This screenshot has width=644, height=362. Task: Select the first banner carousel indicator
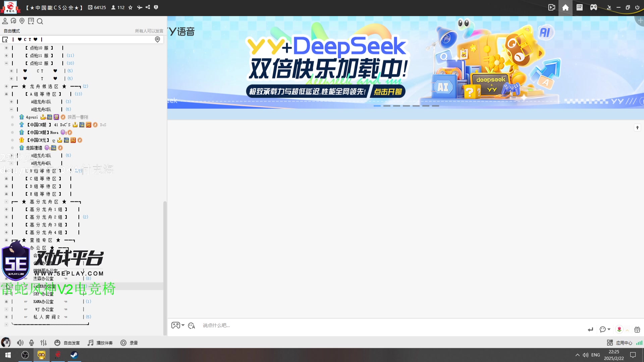377,106
